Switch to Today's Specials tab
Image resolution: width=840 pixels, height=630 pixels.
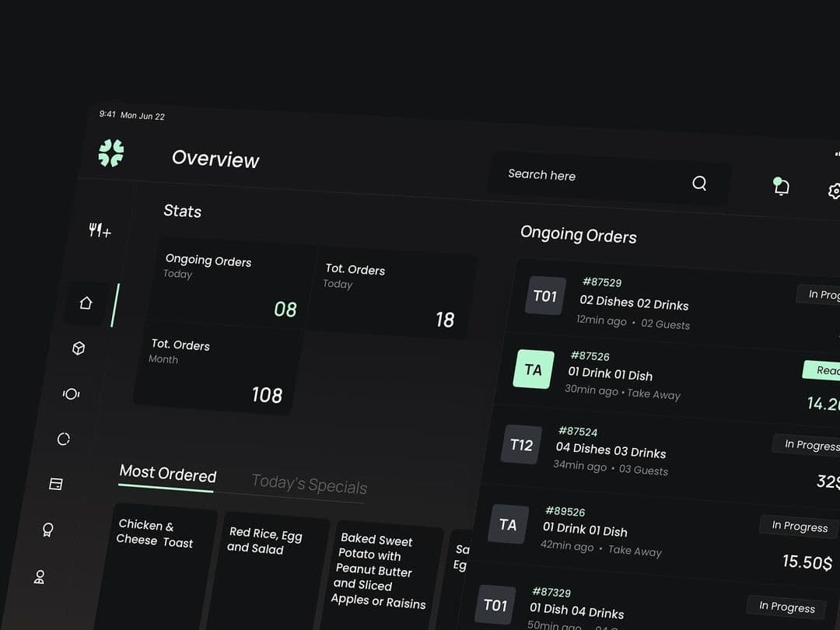coord(309,485)
